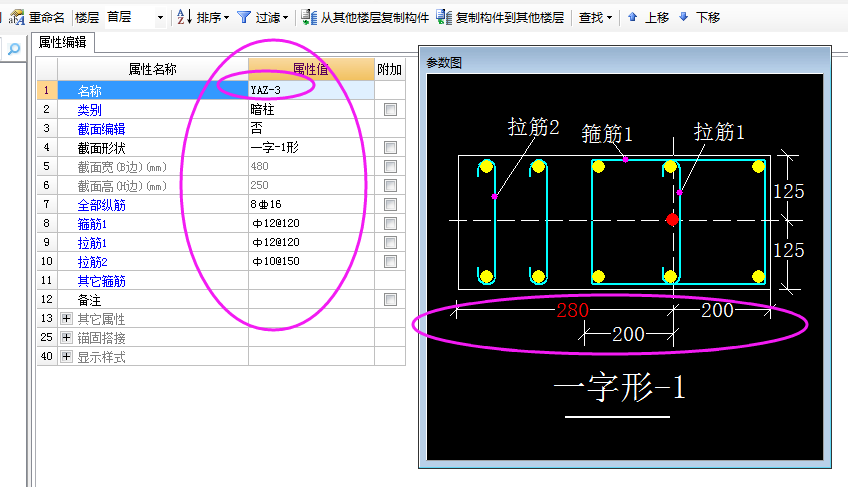848x487 pixels.
Task: Toggle the 附加 checkbox for 全部纵筋
Action: tap(390, 204)
